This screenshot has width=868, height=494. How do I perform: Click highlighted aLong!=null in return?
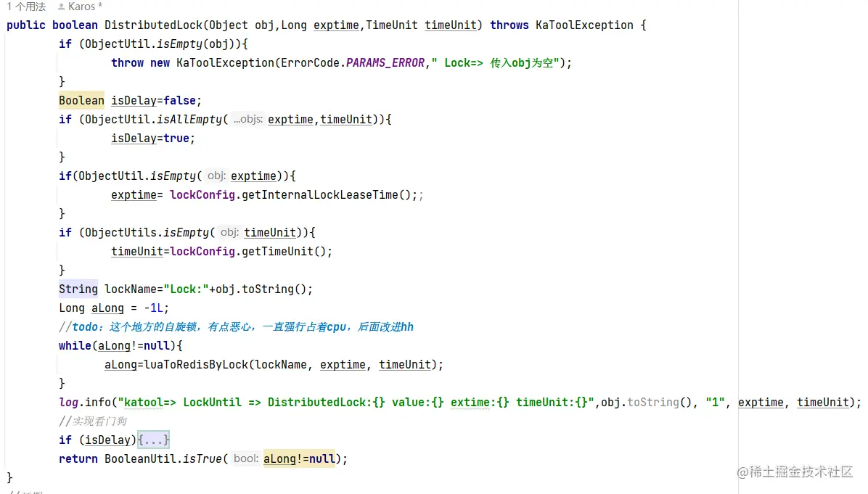click(x=300, y=458)
